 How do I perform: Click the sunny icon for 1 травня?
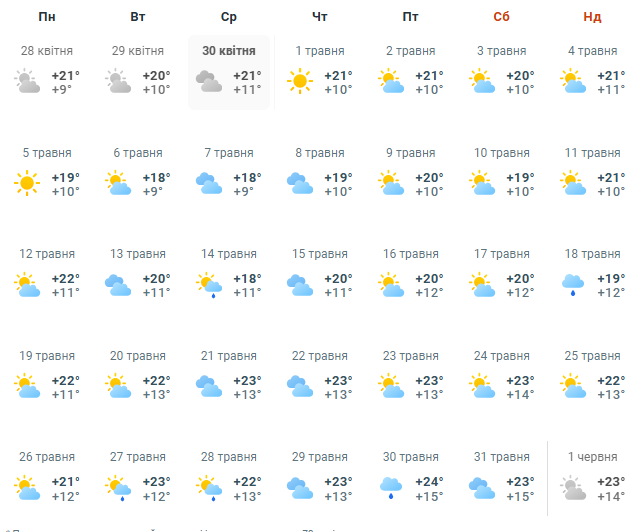299,82
